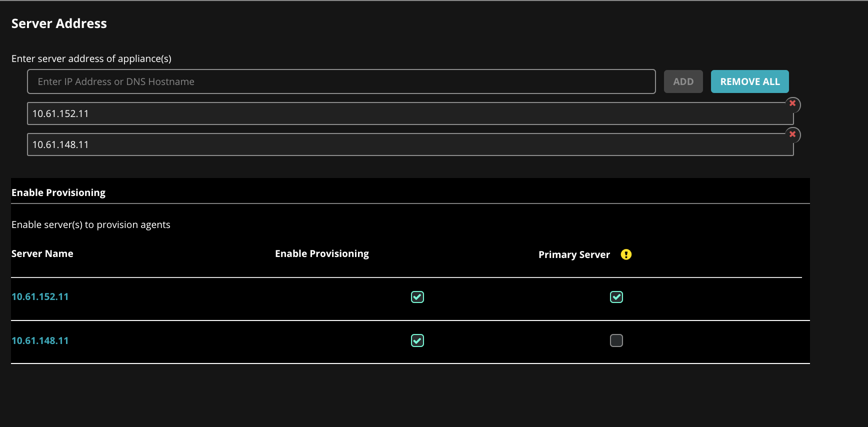Click 'Enter server address of appliance(s)' label
The image size is (868, 427).
click(91, 58)
